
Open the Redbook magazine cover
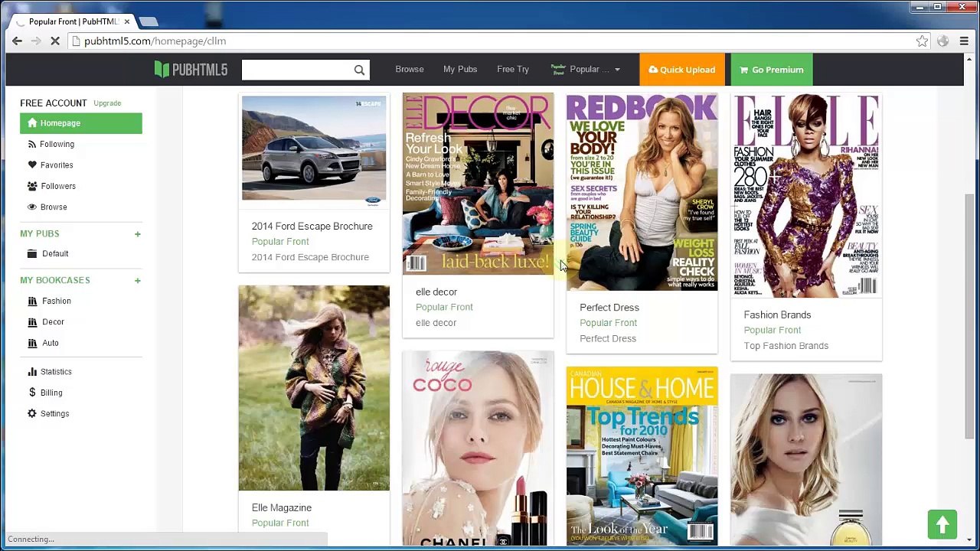(642, 192)
